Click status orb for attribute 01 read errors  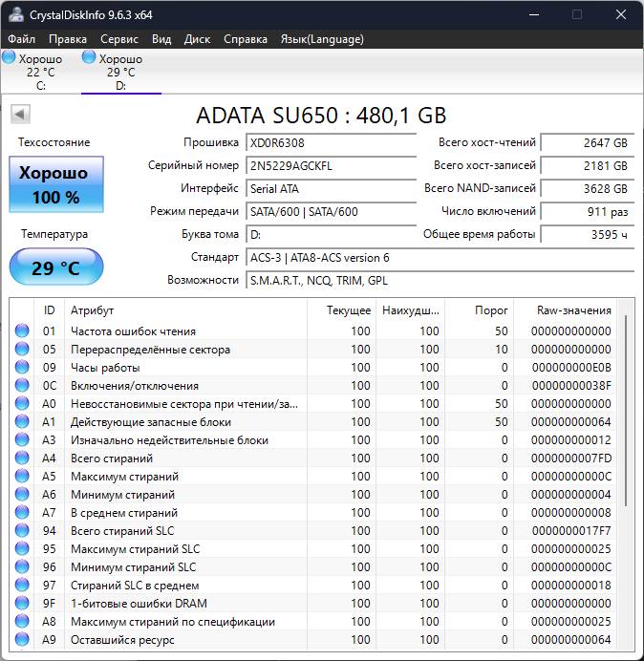pyautogui.click(x=22, y=331)
